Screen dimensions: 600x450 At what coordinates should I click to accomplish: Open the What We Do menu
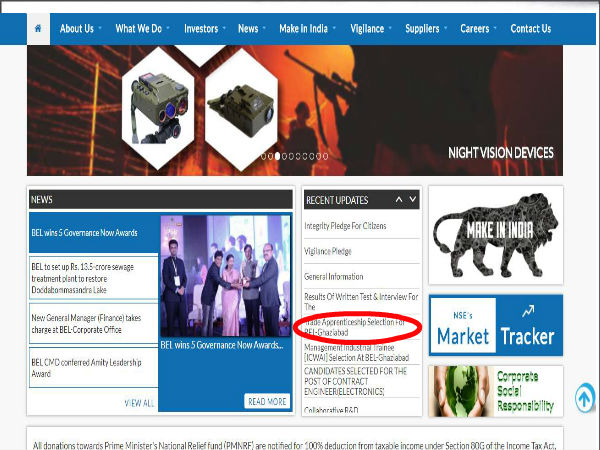coord(139,29)
